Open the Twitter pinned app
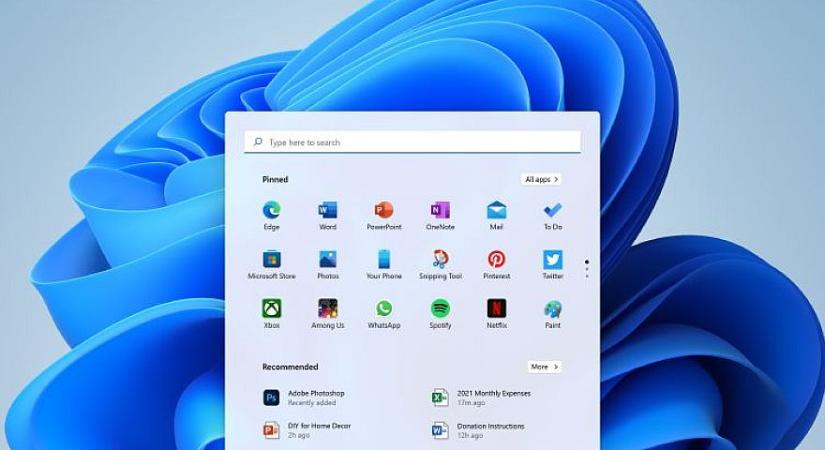 (552, 259)
